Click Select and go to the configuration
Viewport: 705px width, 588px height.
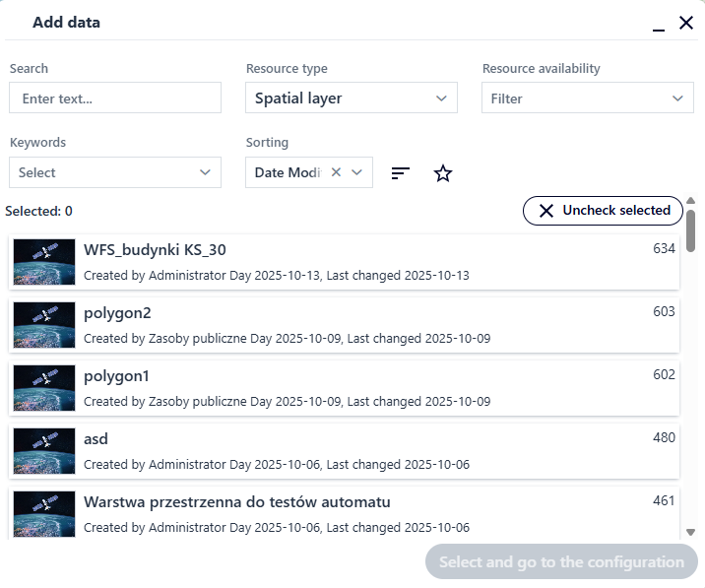(x=561, y=562)
